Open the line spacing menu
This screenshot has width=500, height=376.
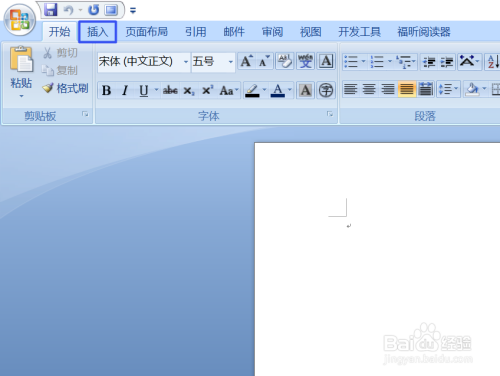(448, 89)
